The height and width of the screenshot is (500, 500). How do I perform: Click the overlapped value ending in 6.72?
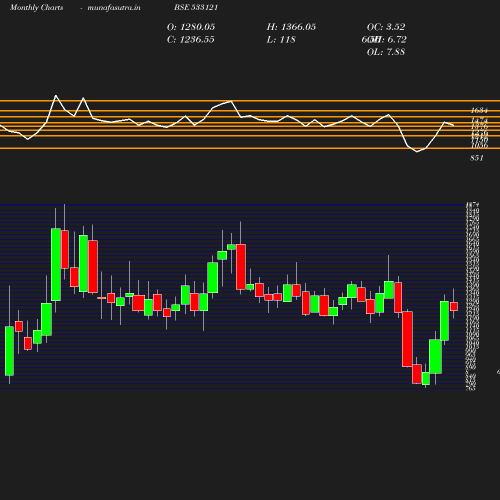[384, 40]
